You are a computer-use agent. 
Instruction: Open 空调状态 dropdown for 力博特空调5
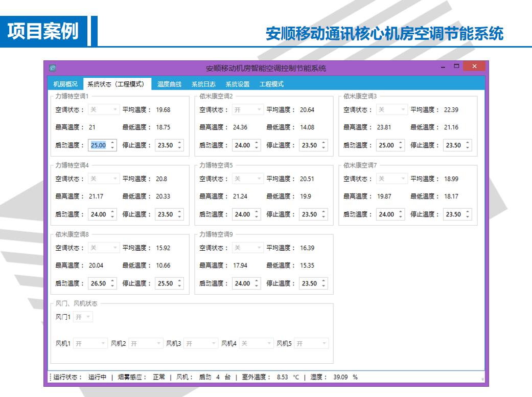pos(248,179)
